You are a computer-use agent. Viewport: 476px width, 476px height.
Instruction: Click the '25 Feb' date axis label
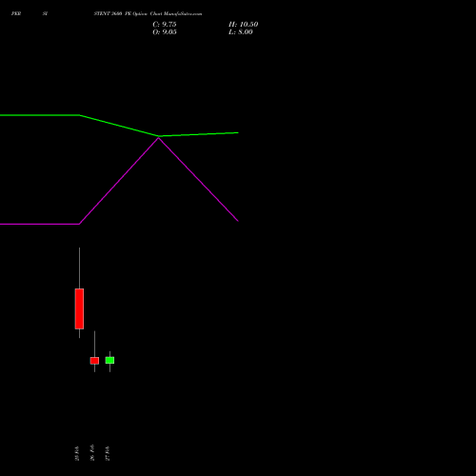(77, 453)
